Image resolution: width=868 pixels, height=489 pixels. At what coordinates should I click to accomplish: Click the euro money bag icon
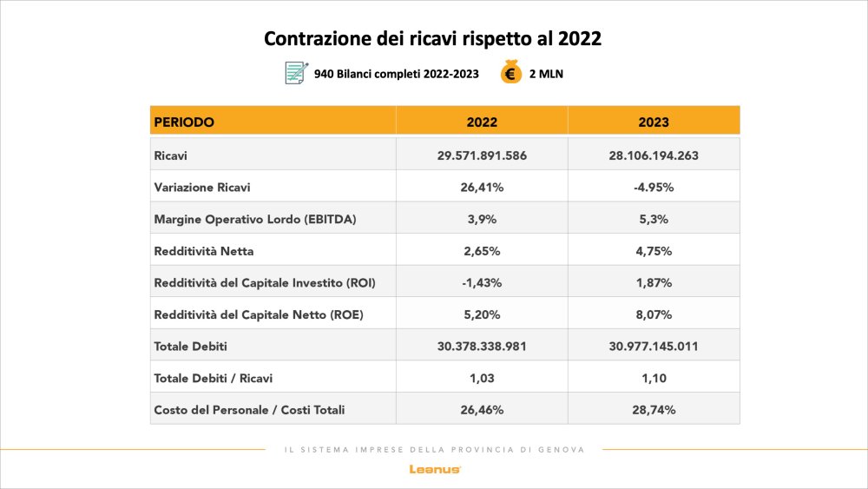tap(510, 73)
